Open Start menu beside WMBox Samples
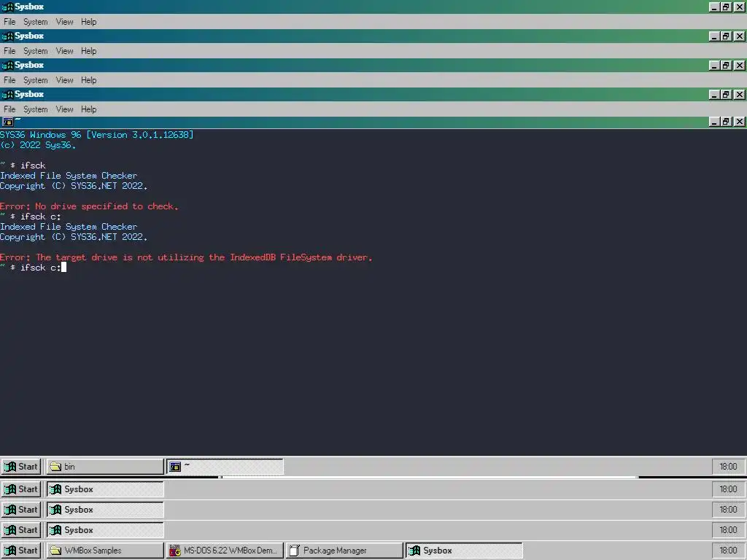This screenshot has height=560, width=747. pos(21,551)
